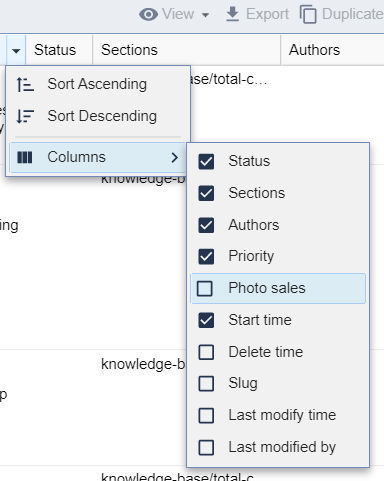Click the Sort Descending icon
Image resolution: width=384 pixels, height=481 pixels.
coord(25,116)
